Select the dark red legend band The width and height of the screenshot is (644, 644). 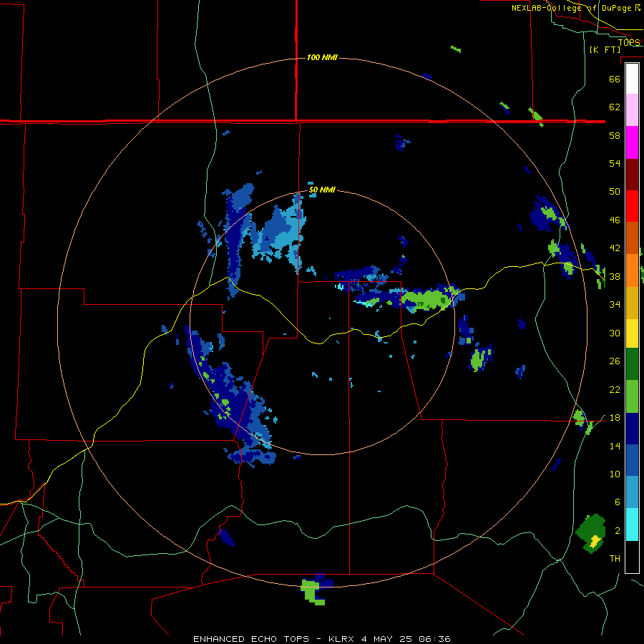(x=632, y=174)
